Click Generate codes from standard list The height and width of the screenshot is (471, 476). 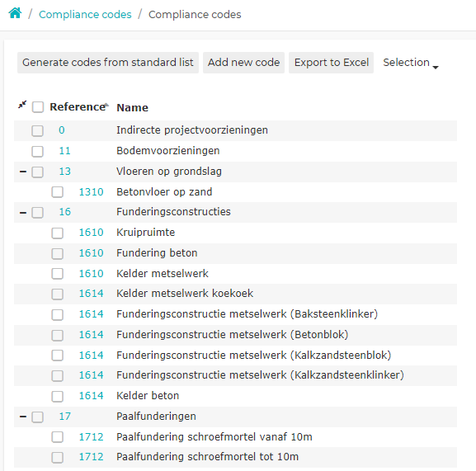click(x=108, y=63)
